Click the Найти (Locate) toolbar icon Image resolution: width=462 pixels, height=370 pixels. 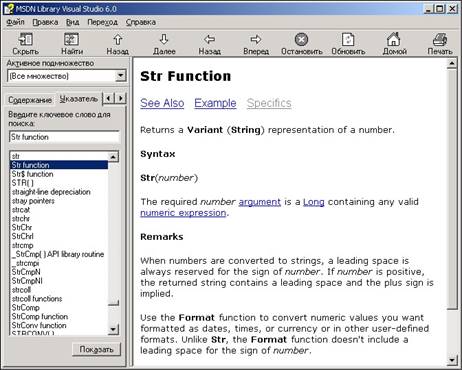tap(71, 39)
